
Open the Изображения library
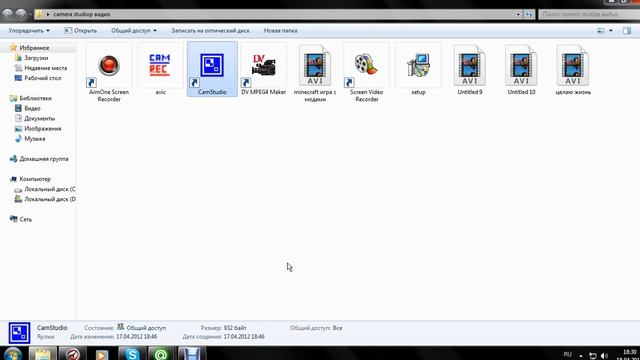pyautogui.click(x=42, y=129)
